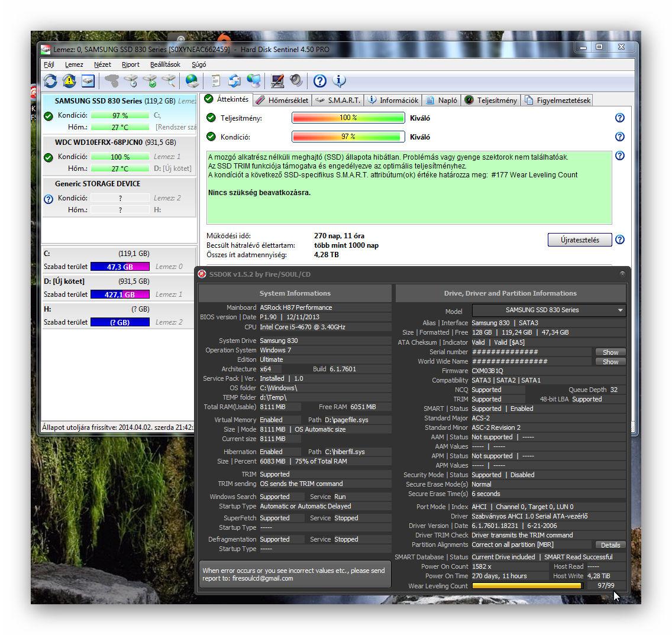This screenshot has height=635, width=672.
Task: Show the World Wide Name in SSDOK
Action: pyautogui.click(x=610, y=362)
